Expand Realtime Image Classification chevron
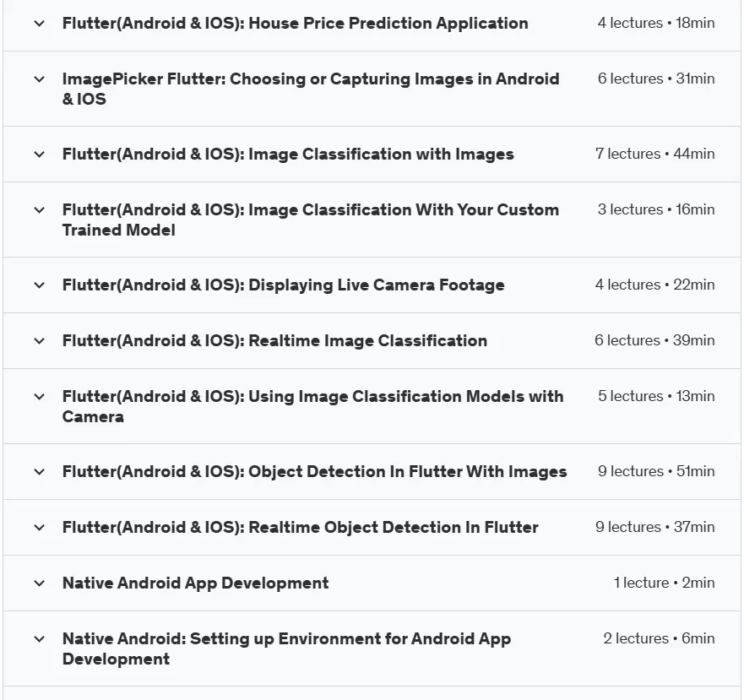Image resolution: width=744 pixels, height=700 pixels. click(x=40, y=341)
